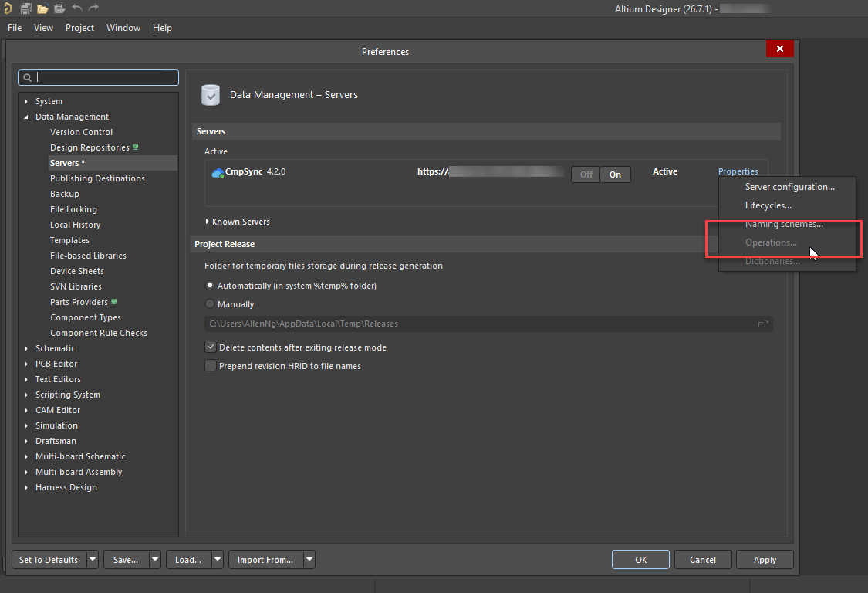Image resolution: width=868 pixels, height=593 pixels.
Task: Expand the Scripting System tree node
Action: tap(26, 395)
